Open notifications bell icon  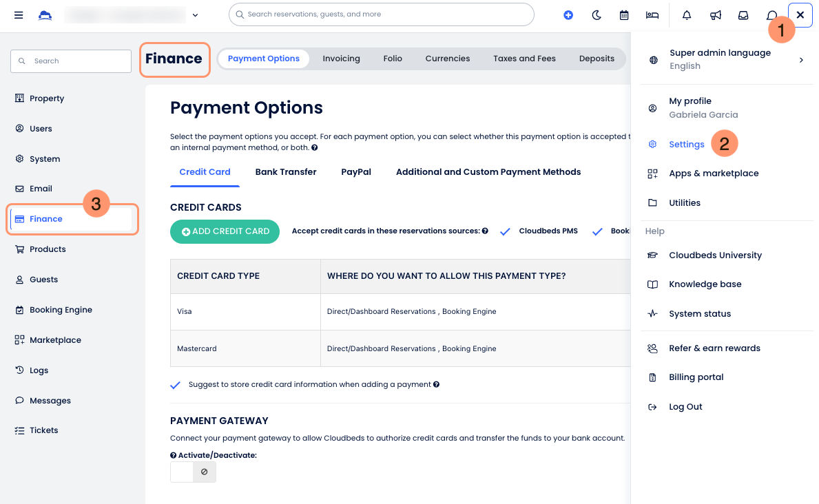[687, 14]
